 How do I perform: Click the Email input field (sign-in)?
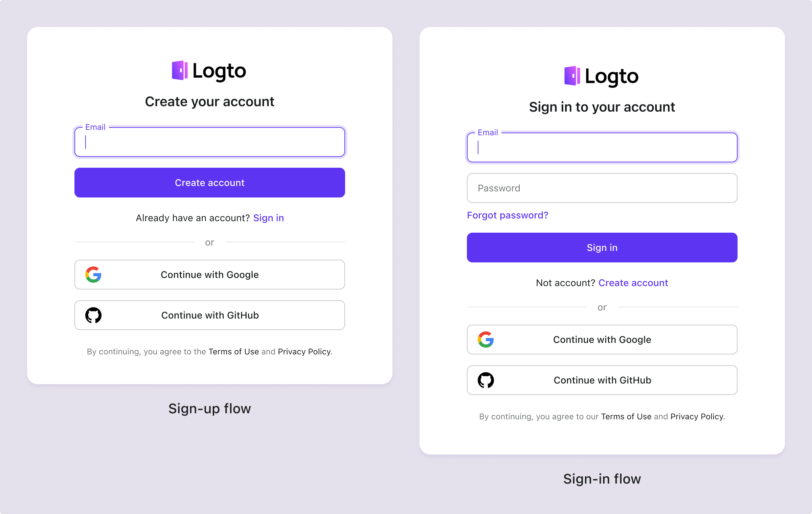[602, 147]
